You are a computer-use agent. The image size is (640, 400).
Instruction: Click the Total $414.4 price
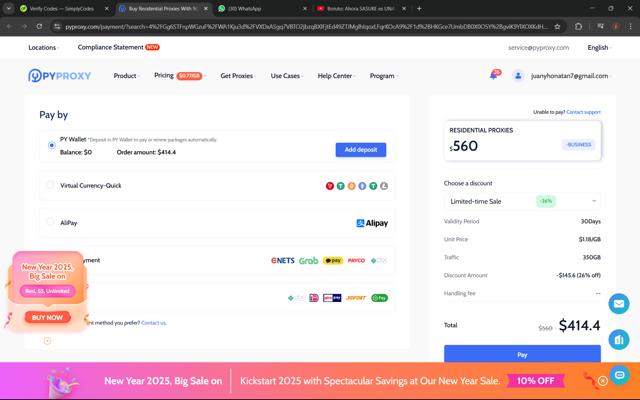point(579,326)
